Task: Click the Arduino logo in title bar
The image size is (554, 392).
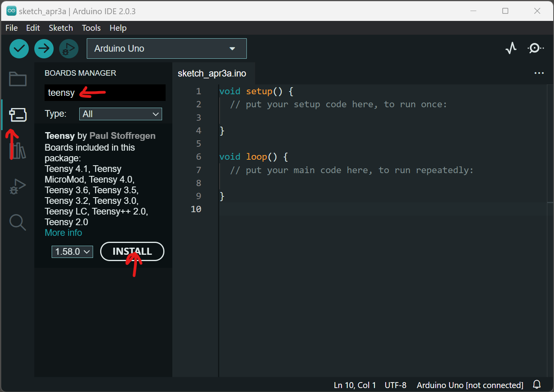Action: 11,11
